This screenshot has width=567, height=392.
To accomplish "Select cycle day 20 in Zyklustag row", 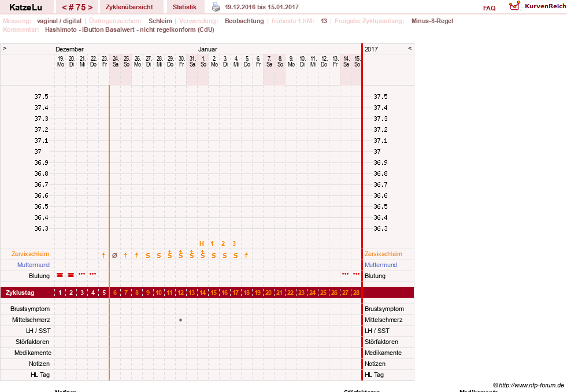I will pos(268,293).
